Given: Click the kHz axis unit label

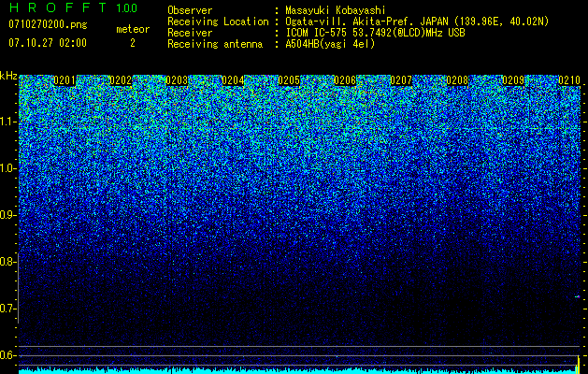Looking at the screenshot, I should [x=8, y=76].
